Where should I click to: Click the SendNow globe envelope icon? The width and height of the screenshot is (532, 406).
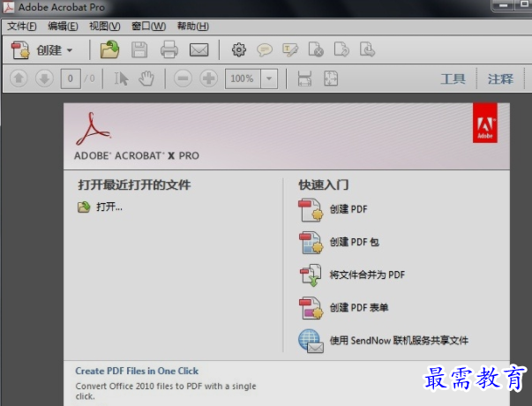click(x=311, y=342)
